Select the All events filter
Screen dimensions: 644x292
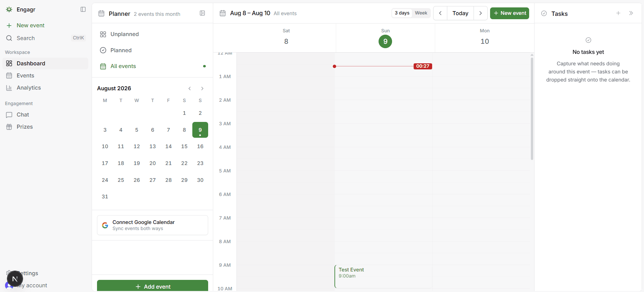click(x=152, y=66)
